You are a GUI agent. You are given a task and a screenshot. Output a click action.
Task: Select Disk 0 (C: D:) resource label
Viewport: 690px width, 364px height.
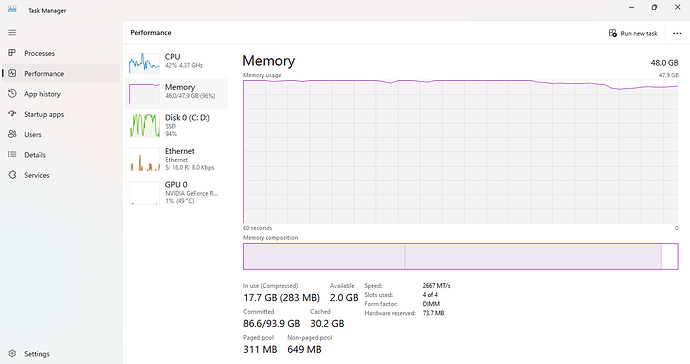point(187,118)
